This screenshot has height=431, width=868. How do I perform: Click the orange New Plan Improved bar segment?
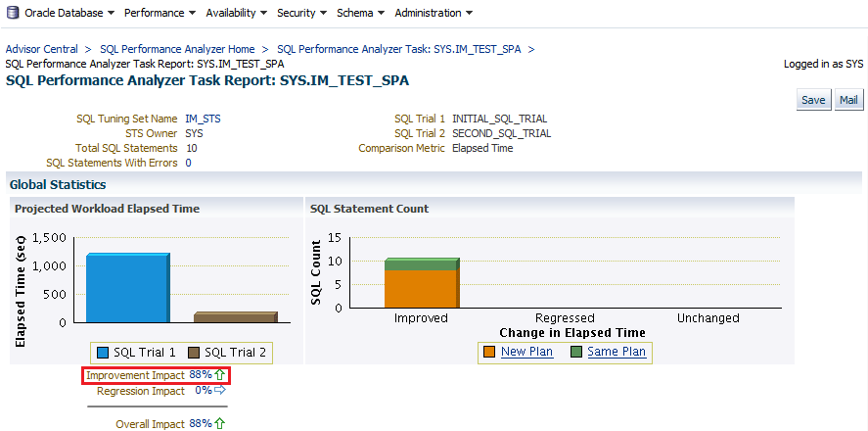[422, 289]
